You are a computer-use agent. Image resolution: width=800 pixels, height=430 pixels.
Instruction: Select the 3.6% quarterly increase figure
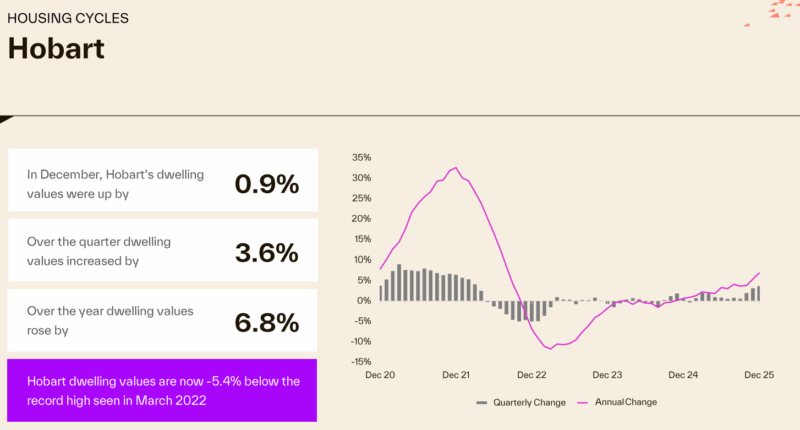(267, 253)
